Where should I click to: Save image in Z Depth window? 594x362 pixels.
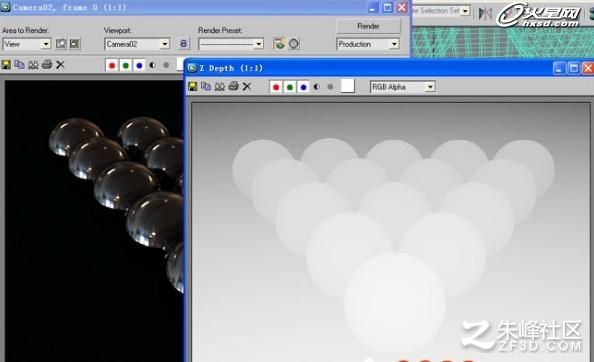click(192, 87)
